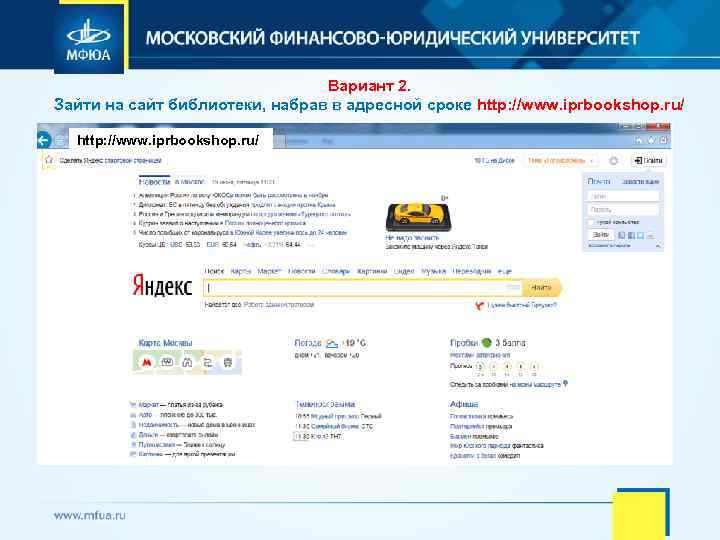Open the Путешествия link in services list
Screen dimensions: 720x540
[x=157, y=444]
